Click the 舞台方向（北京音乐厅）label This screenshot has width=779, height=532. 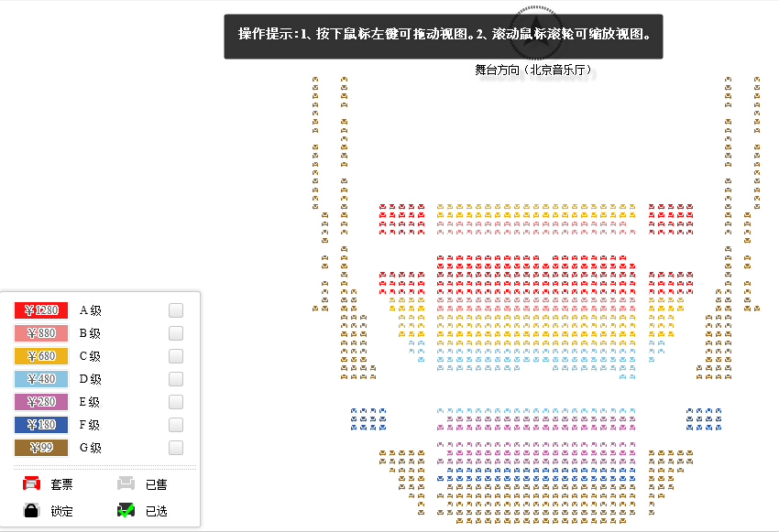pos(534,70)
